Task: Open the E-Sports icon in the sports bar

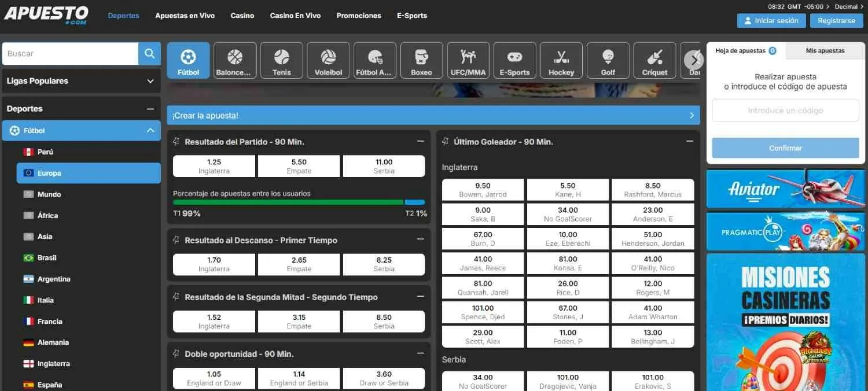Action: tap(514, 60)
